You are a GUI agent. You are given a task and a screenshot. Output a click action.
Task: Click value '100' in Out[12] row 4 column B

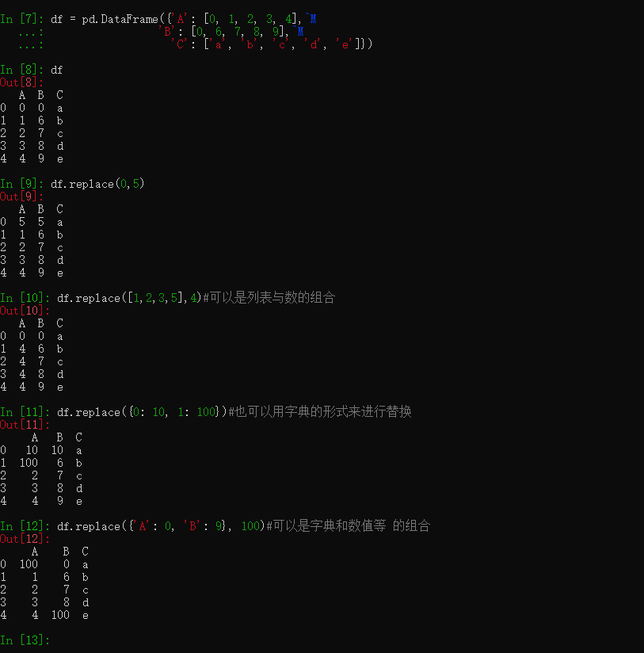[60, 615]
